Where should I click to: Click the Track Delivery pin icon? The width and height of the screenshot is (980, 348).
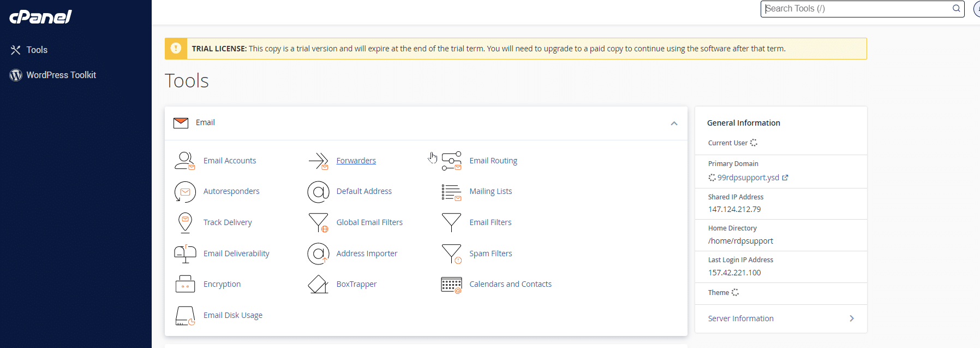tap(185, 222)
